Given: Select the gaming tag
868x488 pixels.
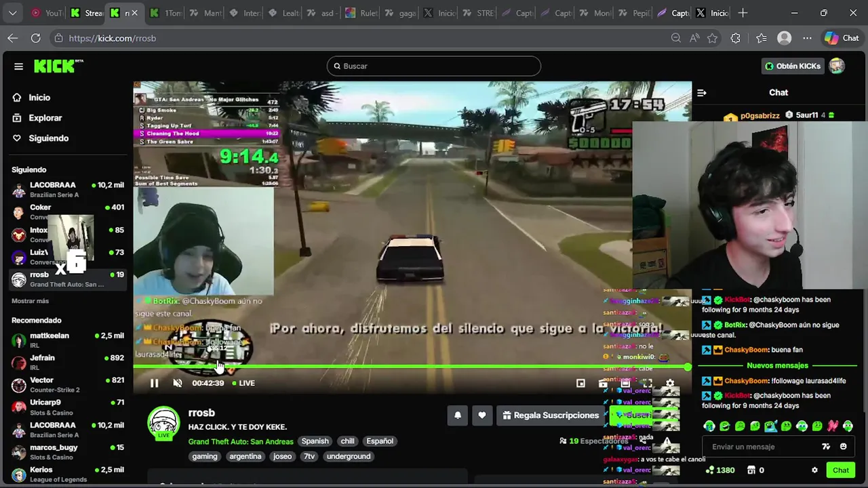Looking at the screenshot, I should (205, 457).
